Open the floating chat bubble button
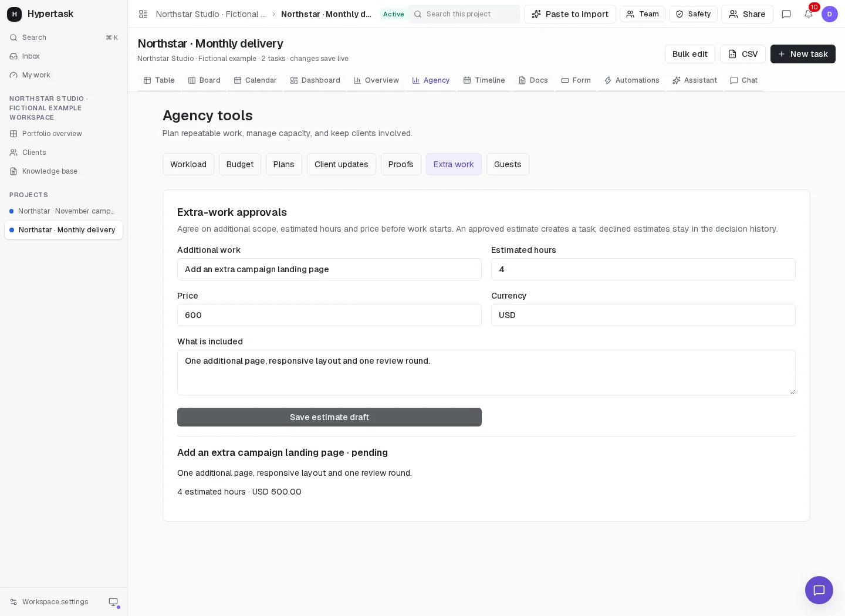This screenshot has height=616, width=845. [819, 590]
